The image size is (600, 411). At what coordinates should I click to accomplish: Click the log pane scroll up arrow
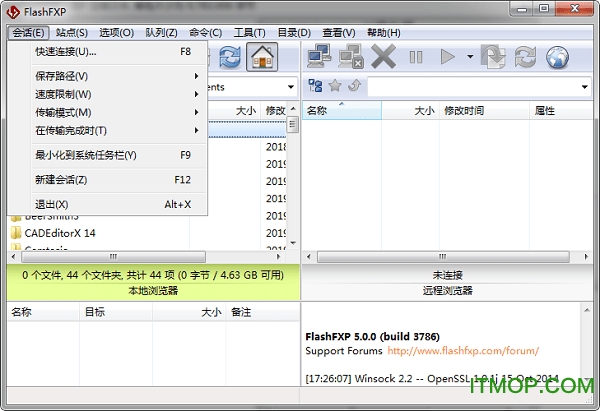click(587, 310)
